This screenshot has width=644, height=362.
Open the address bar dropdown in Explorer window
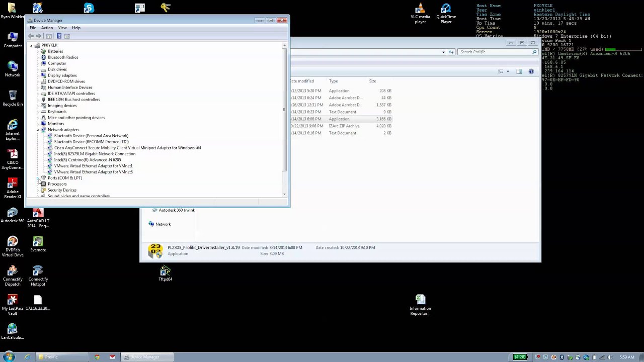click(x=443, y=52)
